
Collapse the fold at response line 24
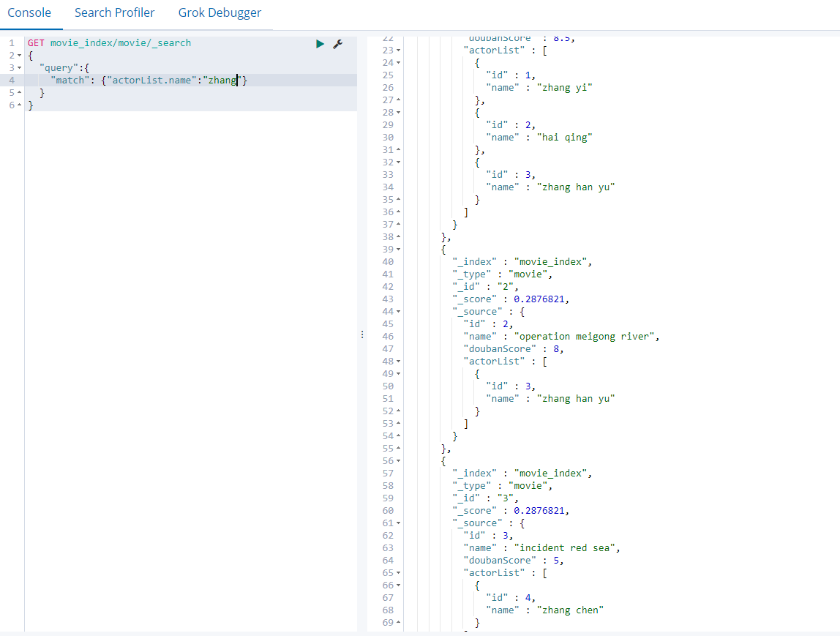(399, 63)
